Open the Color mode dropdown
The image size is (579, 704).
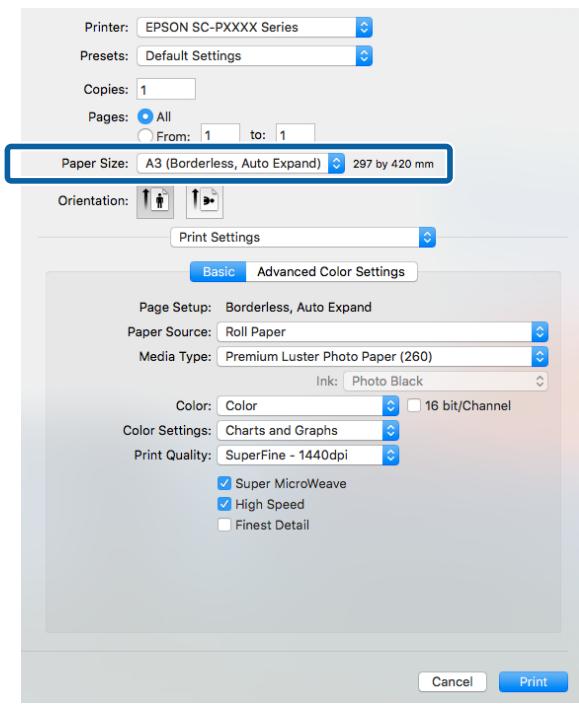coord(308,406)
